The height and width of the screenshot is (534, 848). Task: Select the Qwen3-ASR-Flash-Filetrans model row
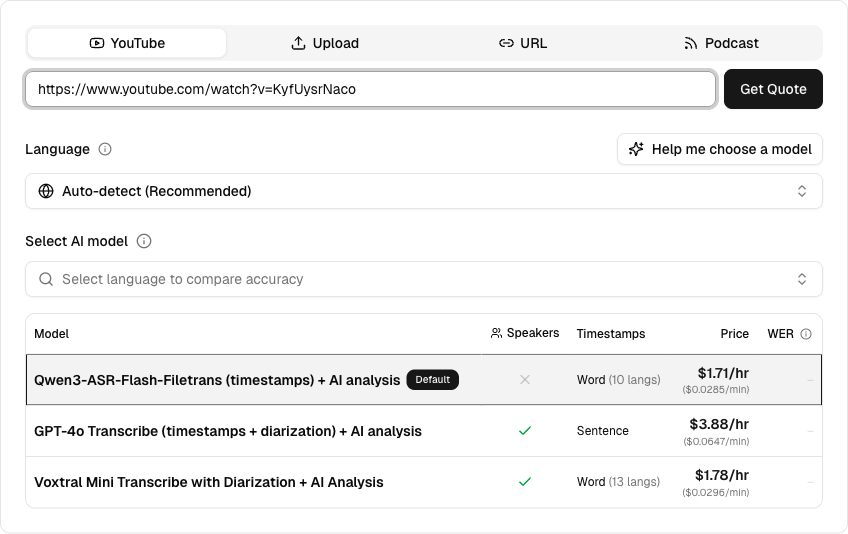[424, 380]
